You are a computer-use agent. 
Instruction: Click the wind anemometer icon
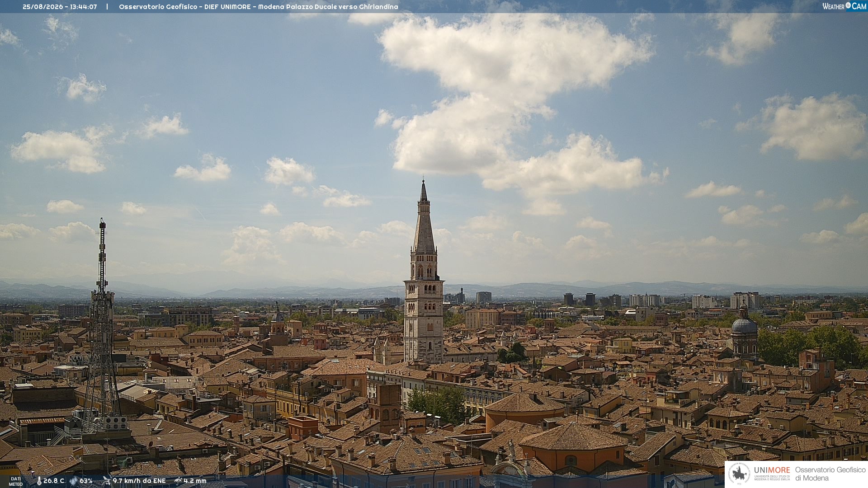pyautogui.click(x=106, y=481)
